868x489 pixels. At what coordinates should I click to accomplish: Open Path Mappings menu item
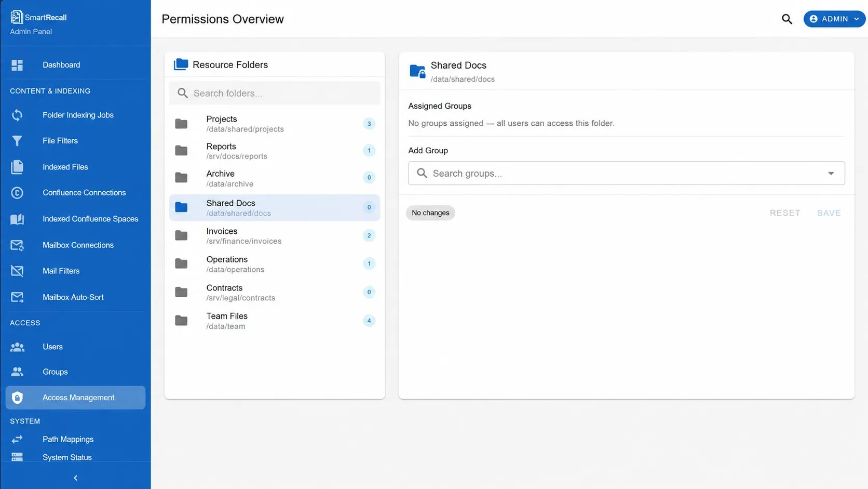pos(75,439)
